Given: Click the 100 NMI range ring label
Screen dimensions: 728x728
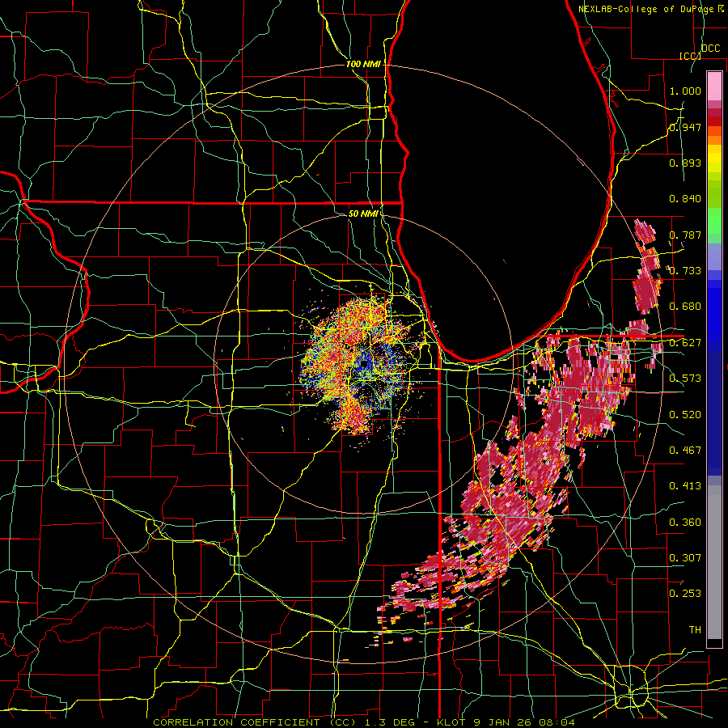Looking at the screenshot, I should click(363, 64).
